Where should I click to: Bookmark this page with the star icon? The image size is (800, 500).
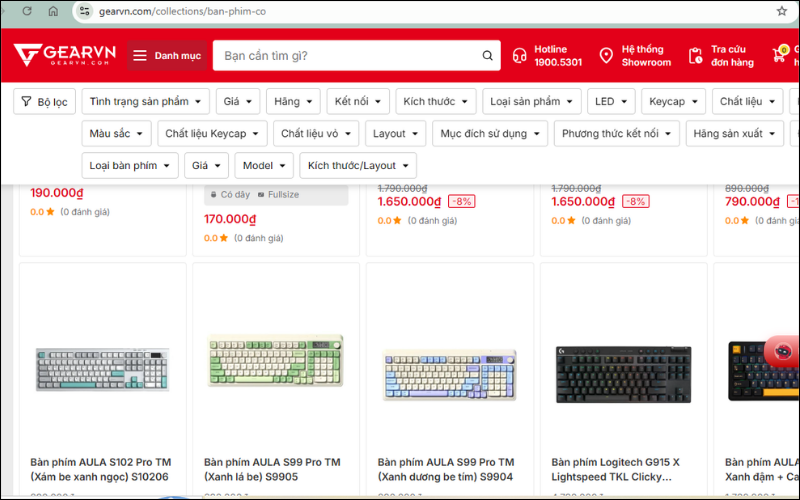coord(782,11)
